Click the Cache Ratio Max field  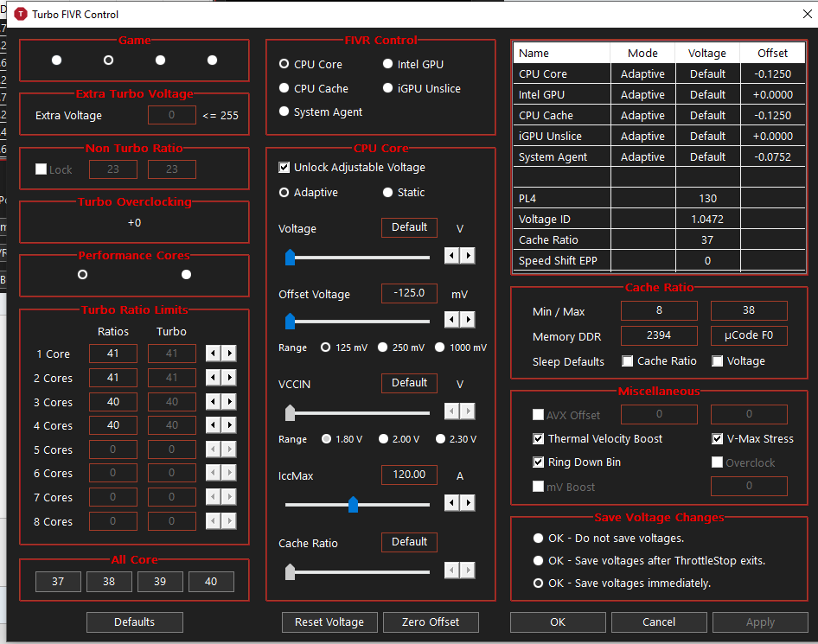749,310
